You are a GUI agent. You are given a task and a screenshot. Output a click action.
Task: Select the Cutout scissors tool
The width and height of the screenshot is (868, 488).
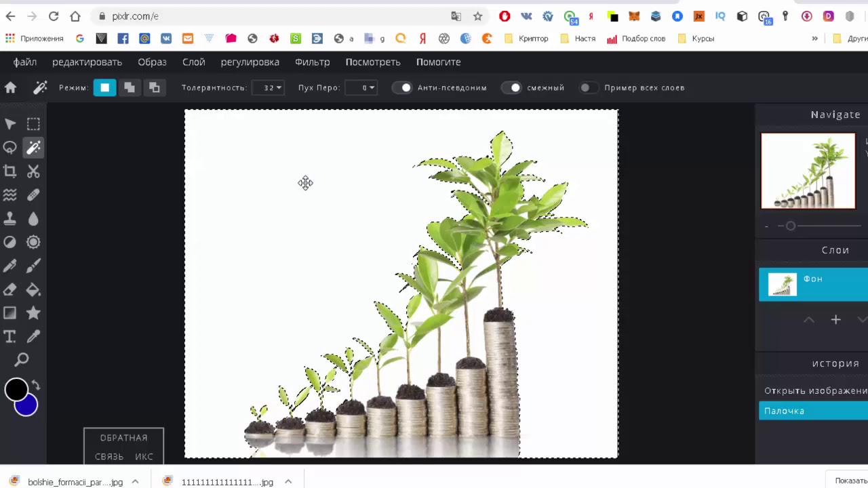33,171
